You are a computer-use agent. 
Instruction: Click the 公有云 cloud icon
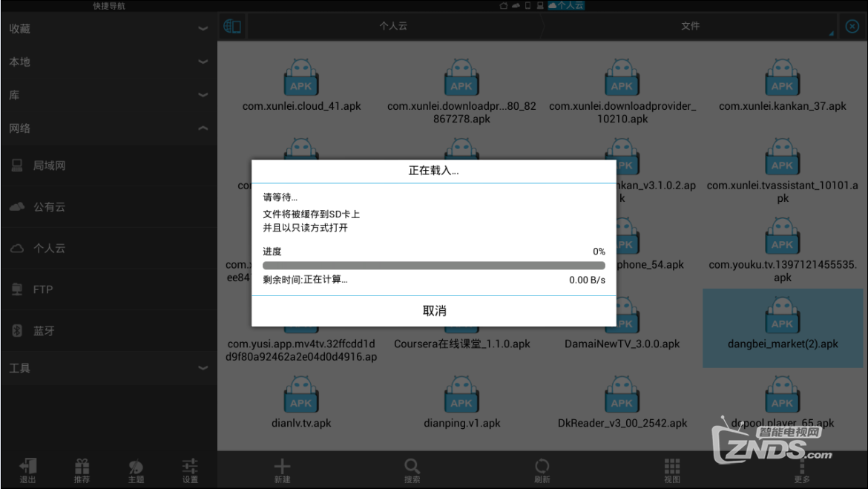[17, 206]
